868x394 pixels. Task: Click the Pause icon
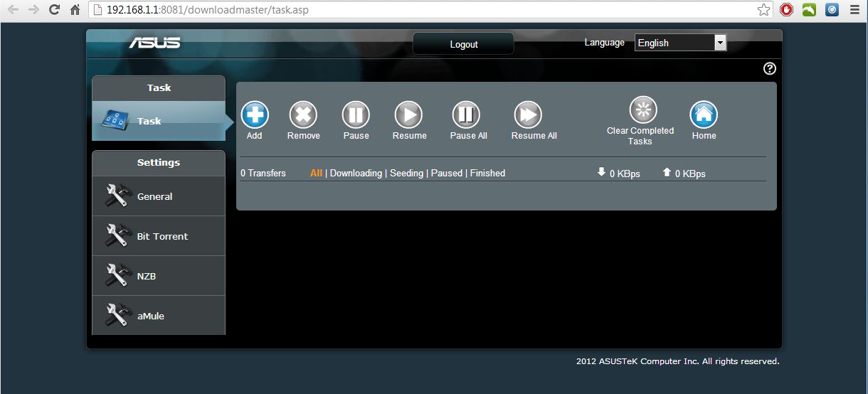click(356, 115)
